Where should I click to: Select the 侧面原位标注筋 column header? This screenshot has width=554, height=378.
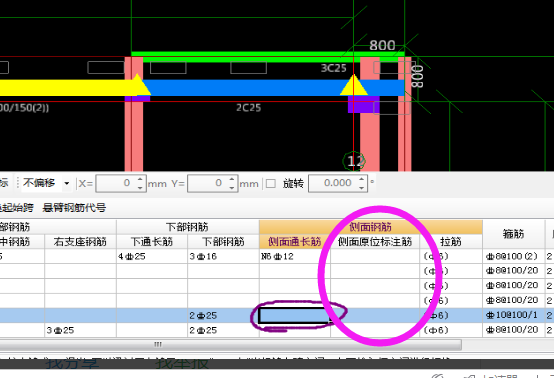tap(375, 242)
